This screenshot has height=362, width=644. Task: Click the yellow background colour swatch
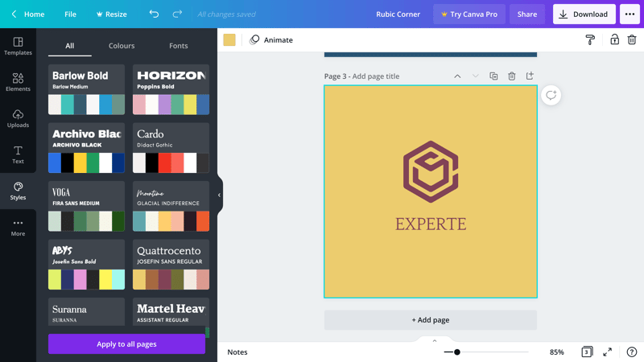229,39
